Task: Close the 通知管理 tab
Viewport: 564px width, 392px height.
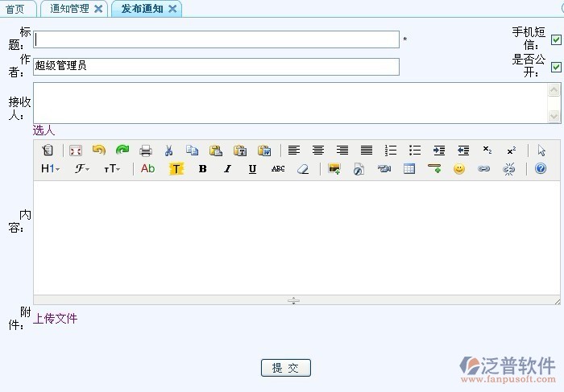Action: point(98,9)
